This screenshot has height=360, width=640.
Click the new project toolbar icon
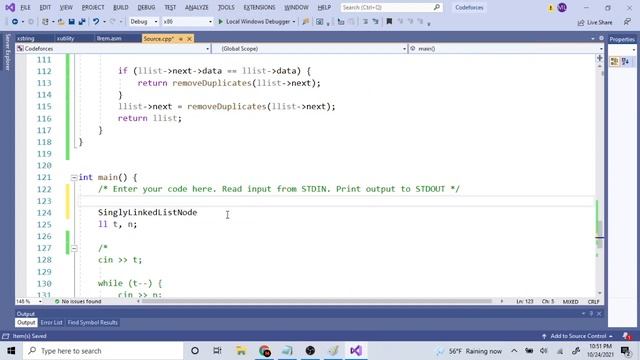pos(45,22)
